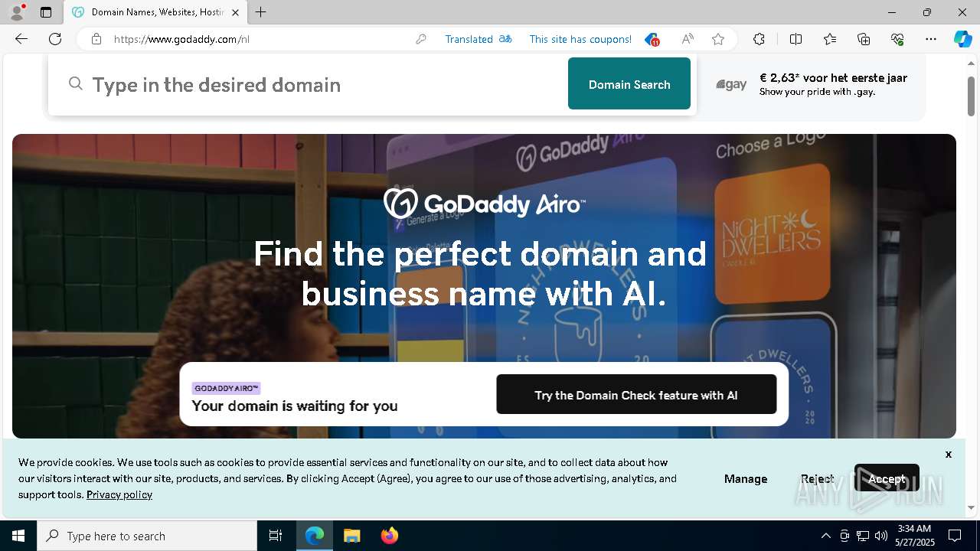The image size is (980, 551).
Task: Click the GODADDY AIRO badge label
Action: [226, 388]
